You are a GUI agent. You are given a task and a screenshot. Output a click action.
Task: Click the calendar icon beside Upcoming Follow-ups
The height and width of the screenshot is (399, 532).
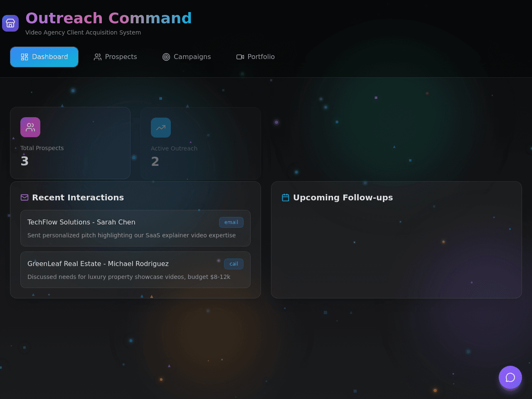point(286,197)
